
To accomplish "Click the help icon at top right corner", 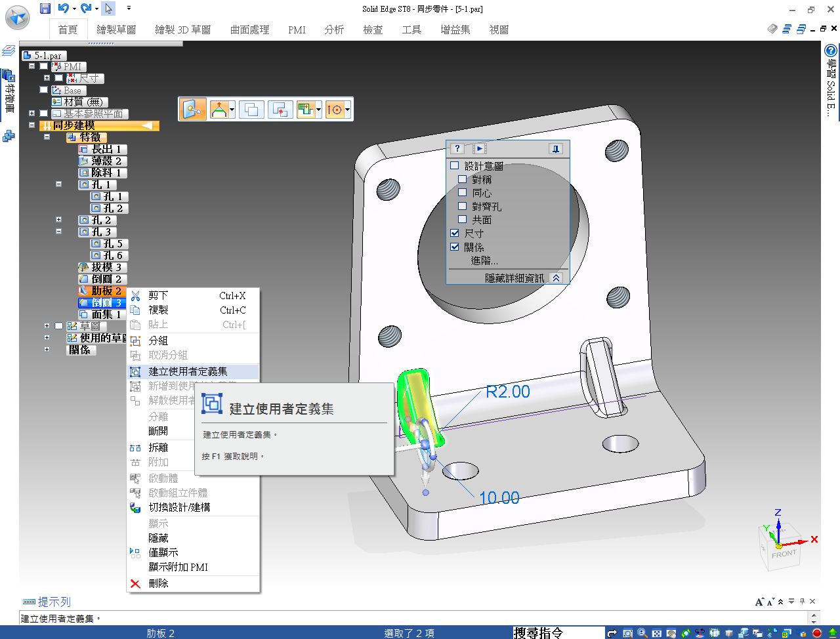I will 831,51.
